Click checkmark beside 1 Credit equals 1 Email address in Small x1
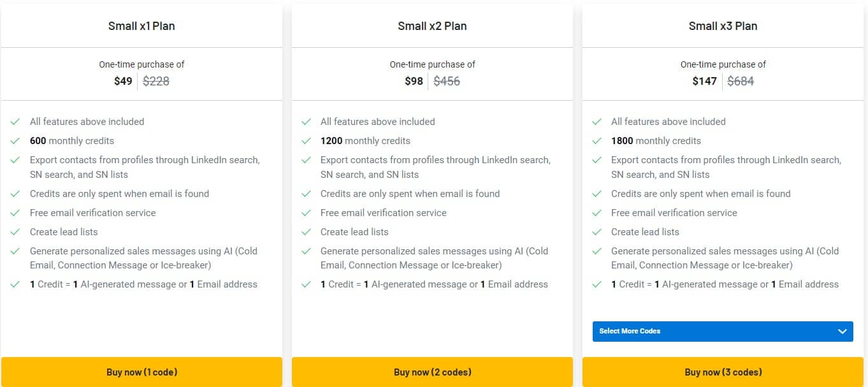The width and height of the screenshot is (868, 387). [x=15, y=284]
